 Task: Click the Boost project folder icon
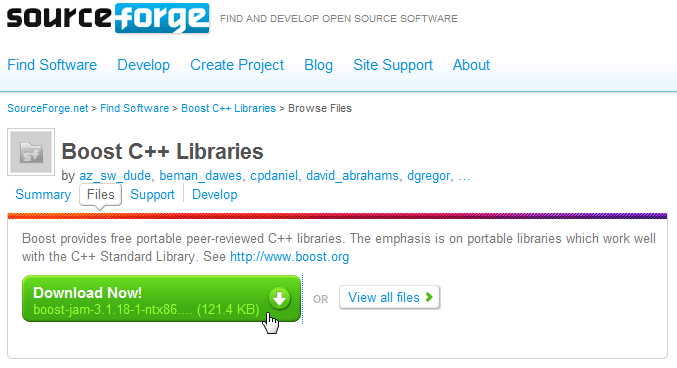(31, 152)
